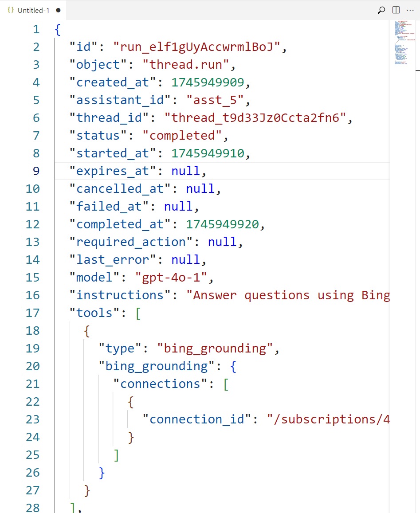Open the editor search icon
The width and height of the screenshot is (420, 513).
pos(381,10)
